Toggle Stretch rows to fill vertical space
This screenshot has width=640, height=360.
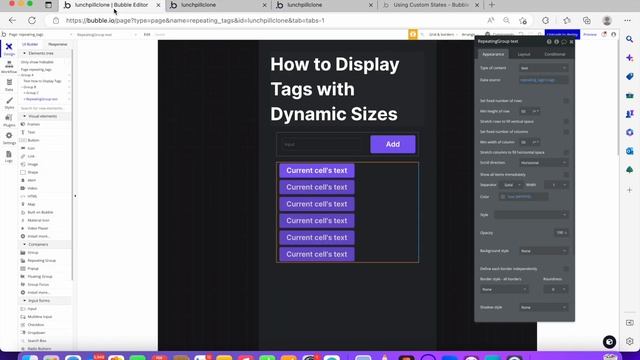tap(566, 122)
